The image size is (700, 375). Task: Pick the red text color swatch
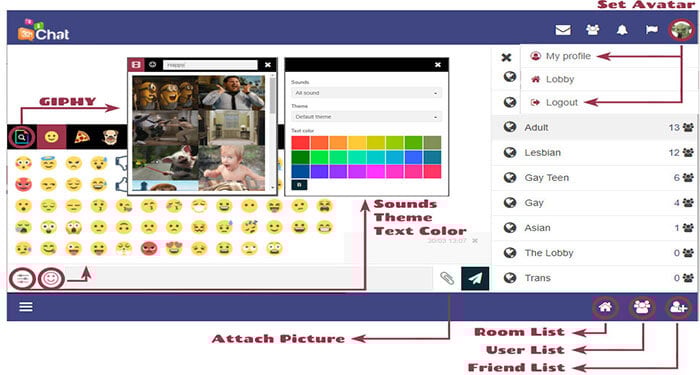tap(300, 142)
